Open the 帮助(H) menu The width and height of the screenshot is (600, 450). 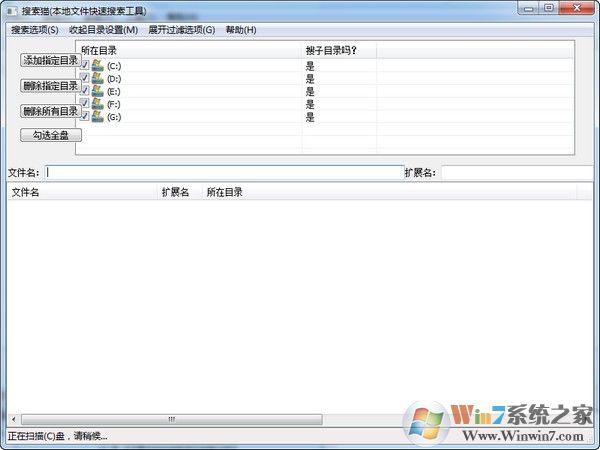click(241, 30)
